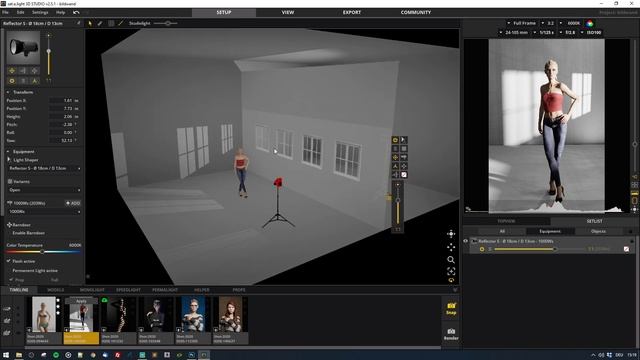Toggle Permanent Light active option

tap(35, 271)
